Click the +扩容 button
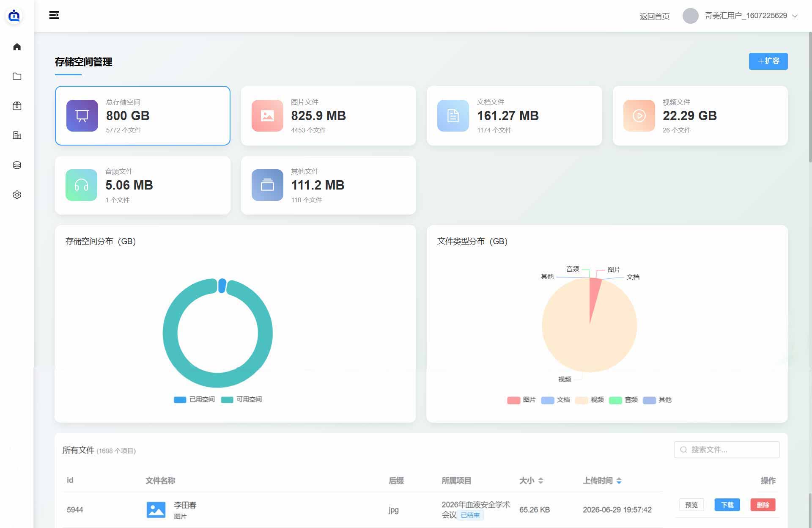 click(768, 61)
